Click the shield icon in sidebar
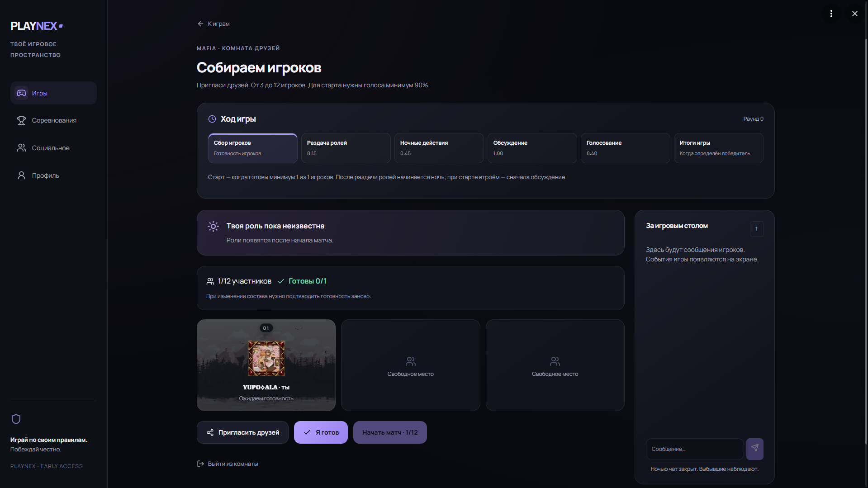The width and height of the screenshot is (868, 488). tap(16, 419)
